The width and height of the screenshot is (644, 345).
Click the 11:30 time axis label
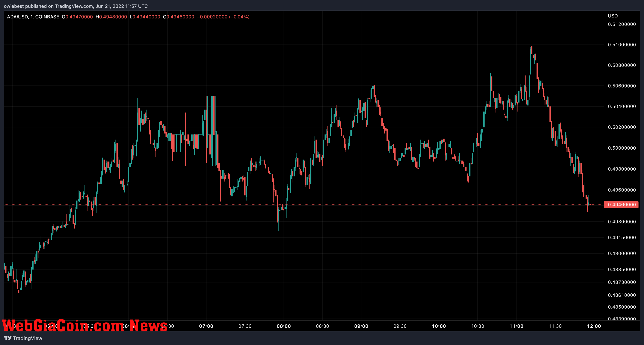coord(555,326)
